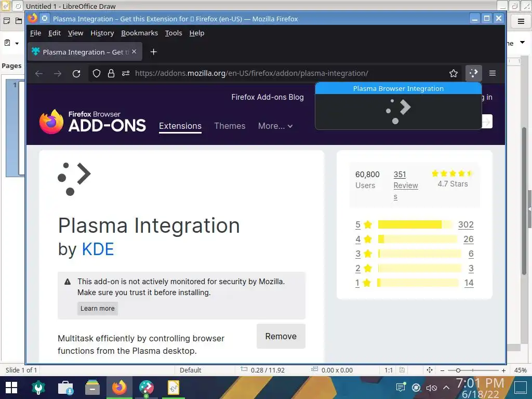This screenshot has width=532, height=399.
Task: Go back to the previous page
Action: point(39,73)
